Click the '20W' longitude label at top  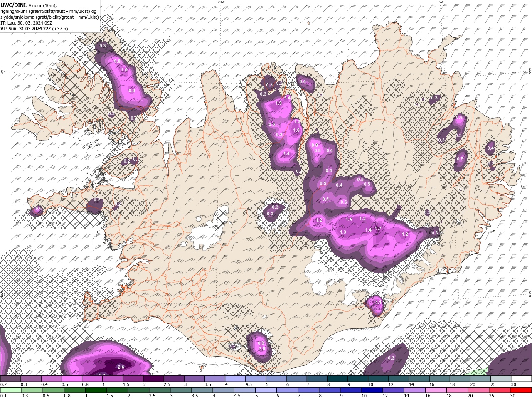click(221, 2)
